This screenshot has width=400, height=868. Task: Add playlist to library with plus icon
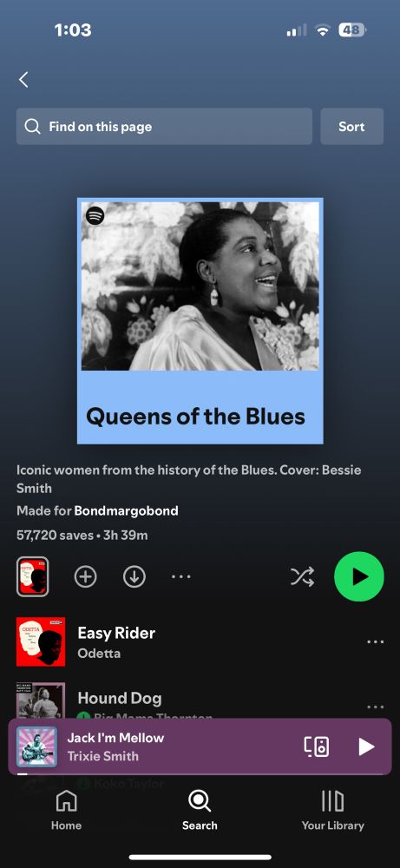click(x=85, y=577)
